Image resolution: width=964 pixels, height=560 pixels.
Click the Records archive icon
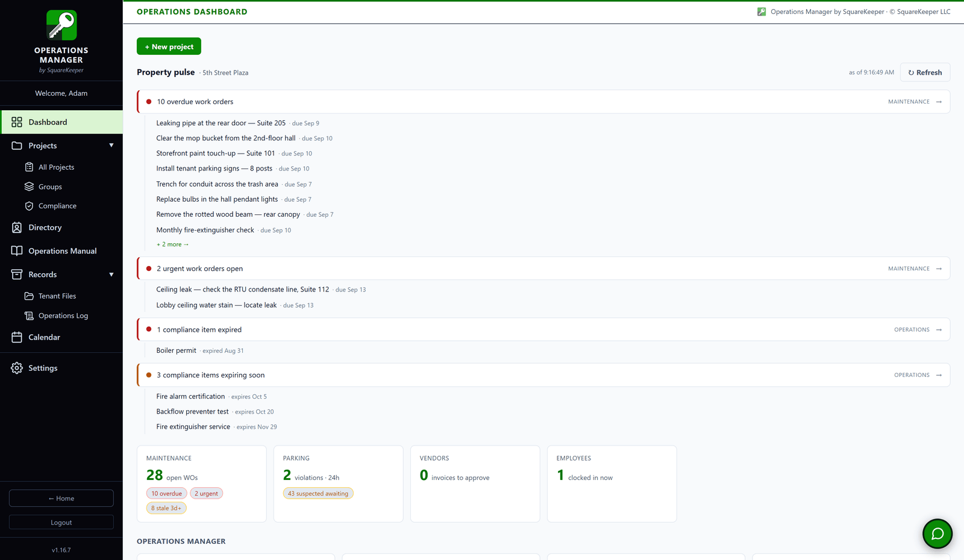click(17, 275)
